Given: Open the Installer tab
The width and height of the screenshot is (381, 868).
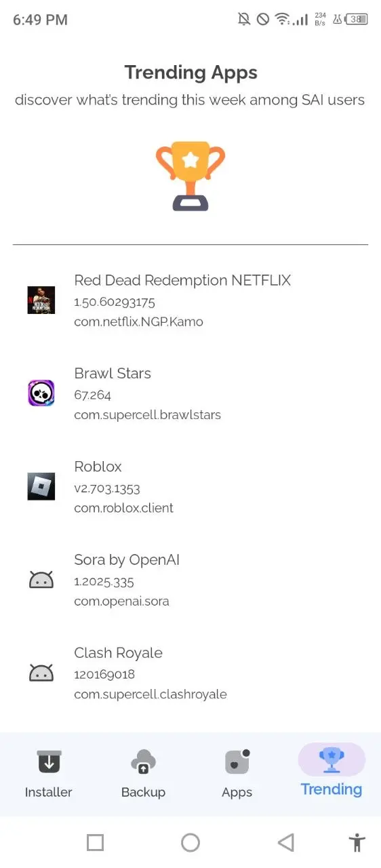Looking at the screenshot, I should [x=48, y=774].
